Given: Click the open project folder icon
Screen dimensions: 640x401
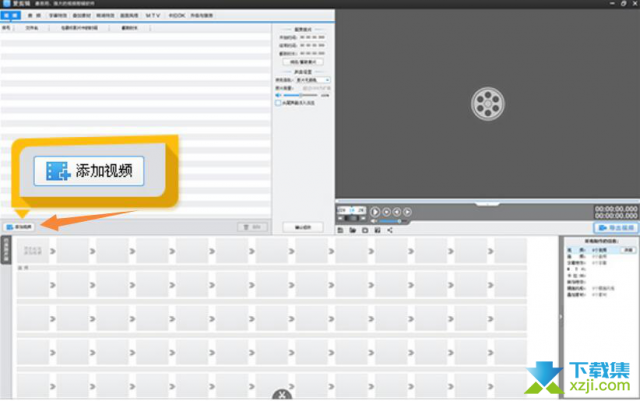Looking at the screenshot, I should coord(353,230).
